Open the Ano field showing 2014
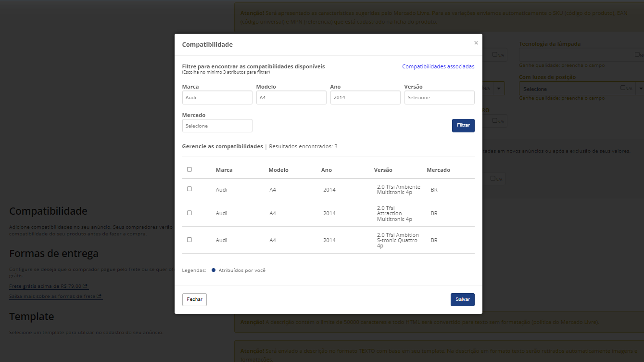This screenshot has width=644, height=362. pyautogui.click(x=366, y=98)
